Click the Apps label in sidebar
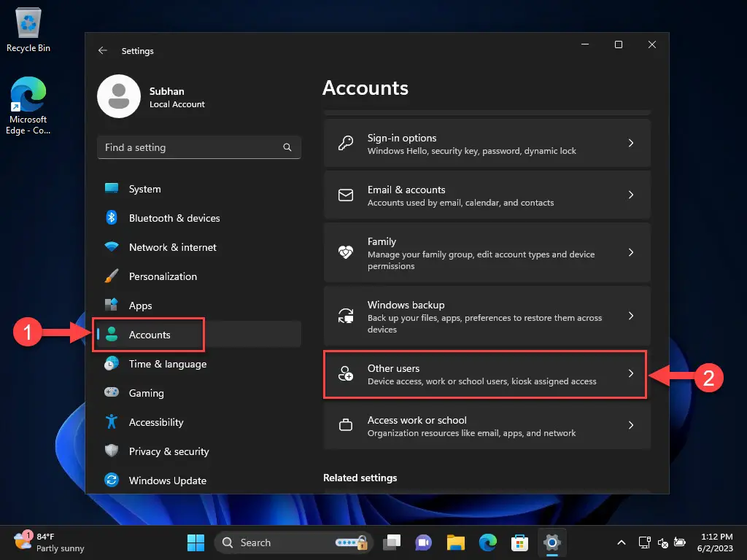The height and width of the screenshot is (560, 747). pyautogui.click(x=141, y=306)
